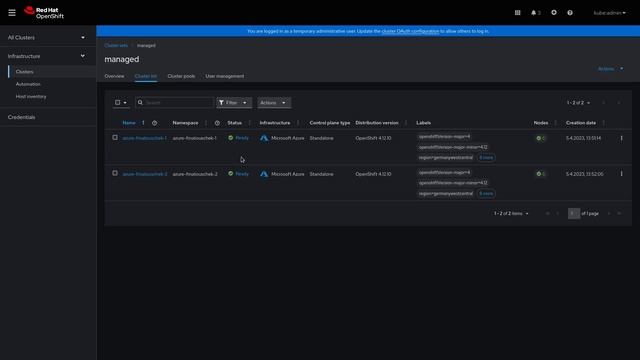
Task: Select the azure-fmatouschek-2 row checkbox
Action: [x=115, y=173]
